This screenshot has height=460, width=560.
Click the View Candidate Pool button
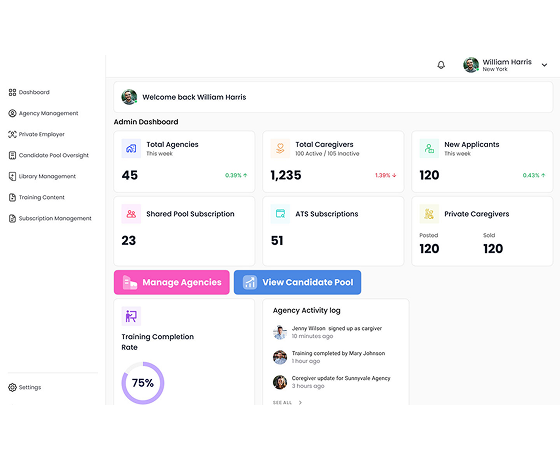point(297,282)
